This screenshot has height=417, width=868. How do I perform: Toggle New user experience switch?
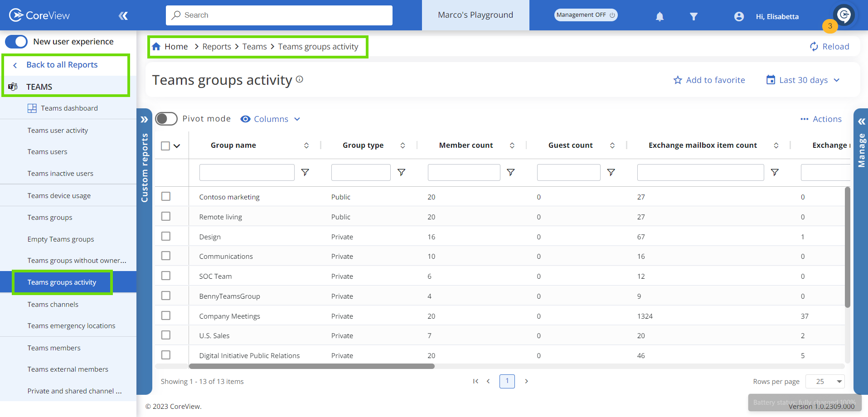(x=16, y=42)
